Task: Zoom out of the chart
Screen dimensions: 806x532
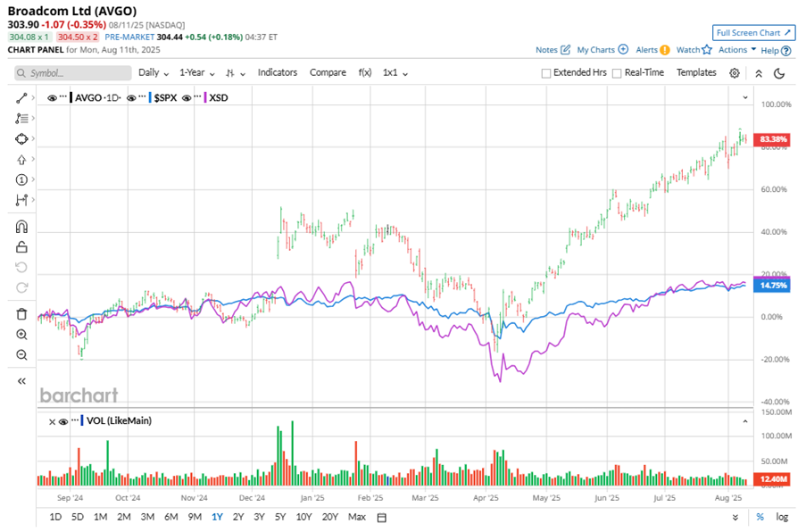Action: 21,354
